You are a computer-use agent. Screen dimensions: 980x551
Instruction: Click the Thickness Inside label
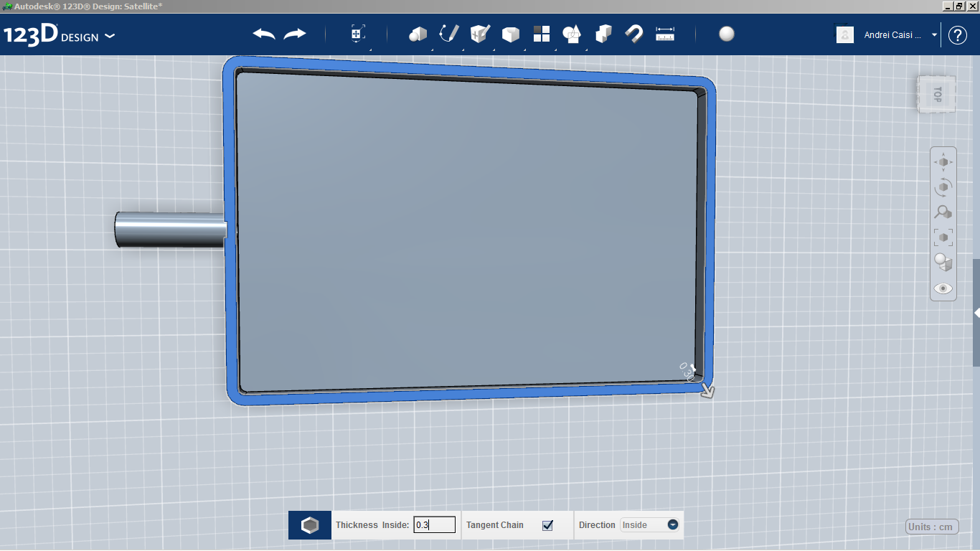(372, 525)
